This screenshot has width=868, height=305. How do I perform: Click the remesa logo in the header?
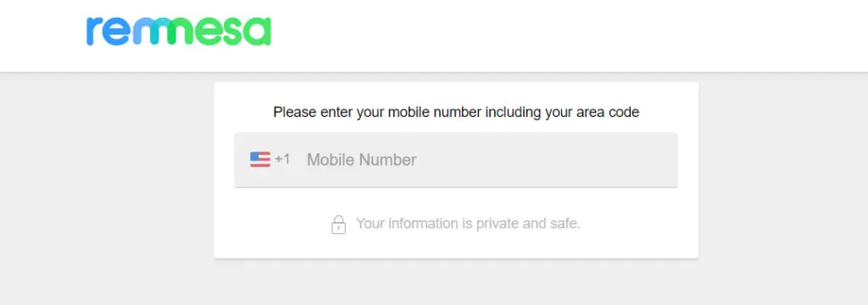178,31
